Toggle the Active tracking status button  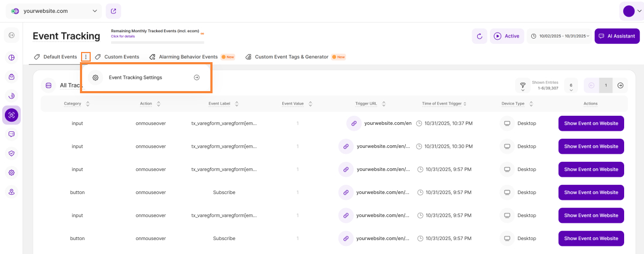[507, 36]
